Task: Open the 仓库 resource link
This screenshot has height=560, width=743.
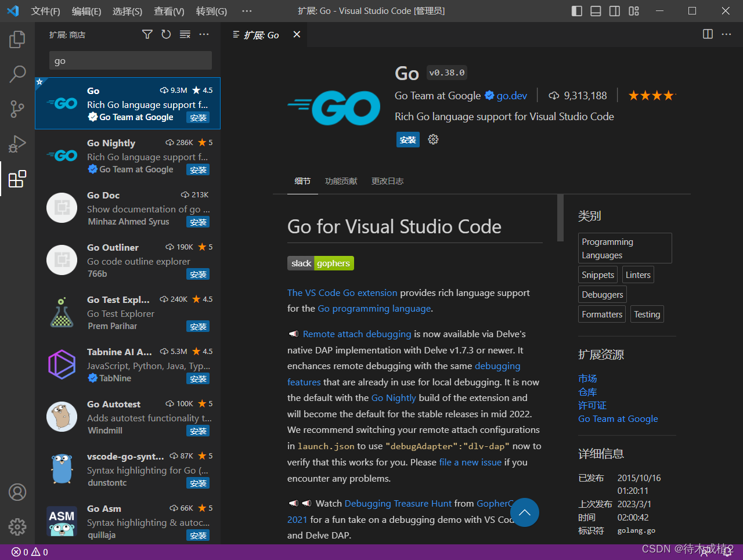Action: (x=587, y=392)
